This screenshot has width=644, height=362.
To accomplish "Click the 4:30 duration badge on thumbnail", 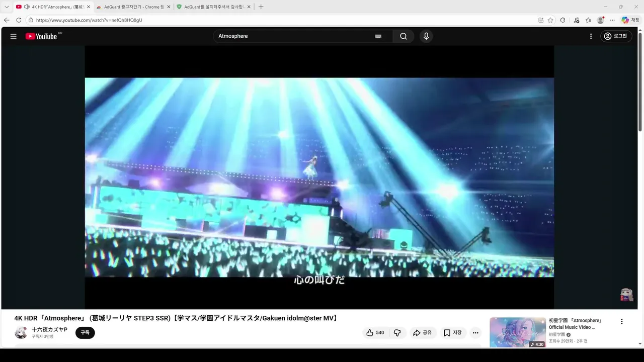I will tap(537, 344).
